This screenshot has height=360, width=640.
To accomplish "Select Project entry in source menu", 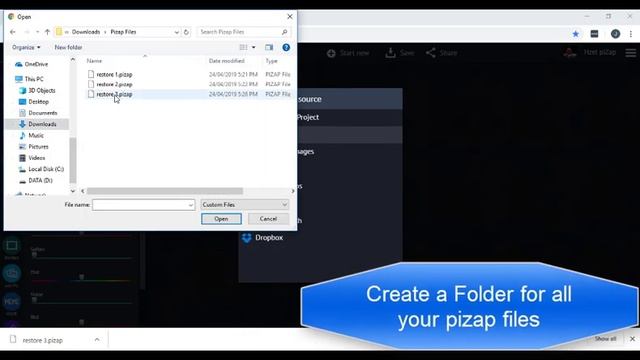I will [308, 118].
